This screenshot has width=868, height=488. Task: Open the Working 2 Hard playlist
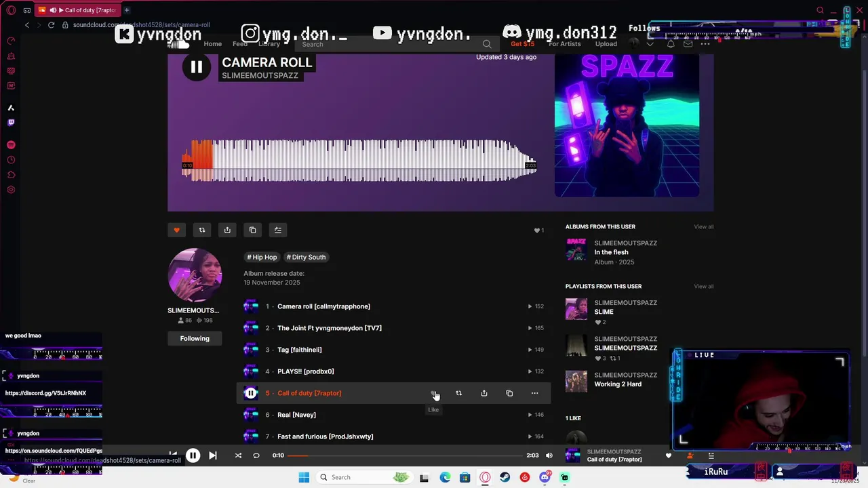point(618,384)
